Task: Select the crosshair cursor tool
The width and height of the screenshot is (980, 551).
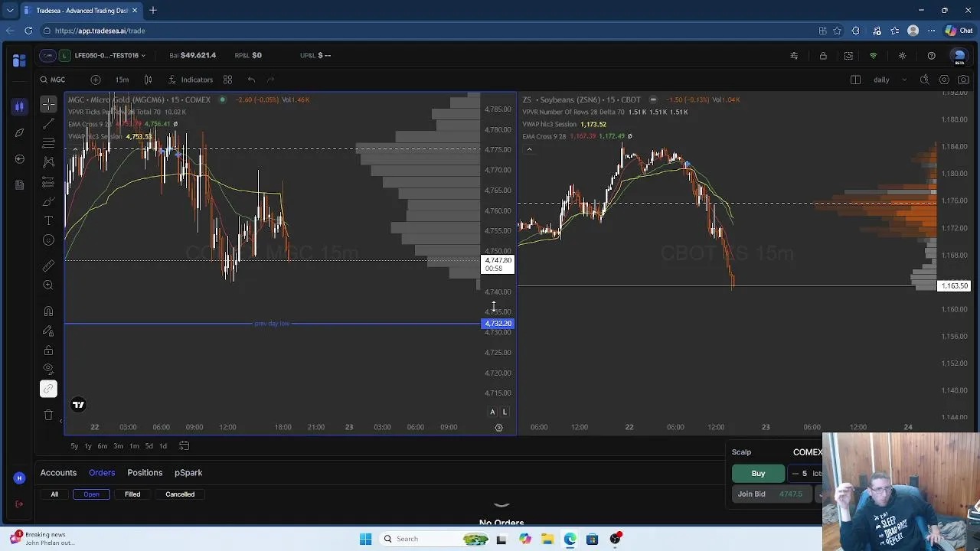Action: click(x=48, y=104)
